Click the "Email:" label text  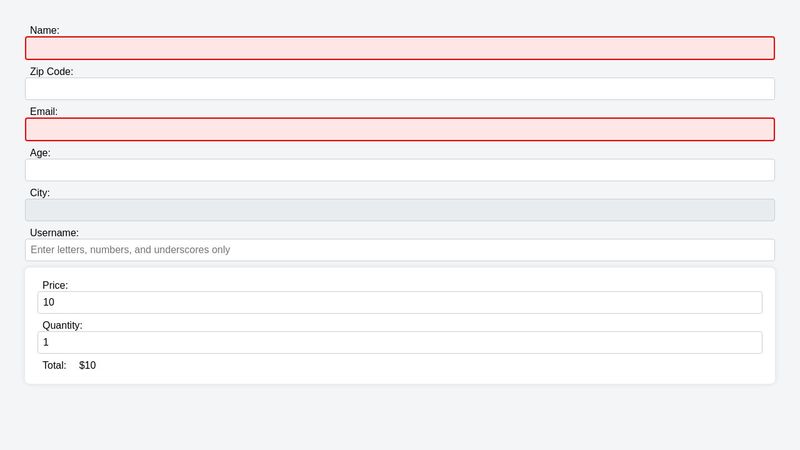tap(44, 112)
